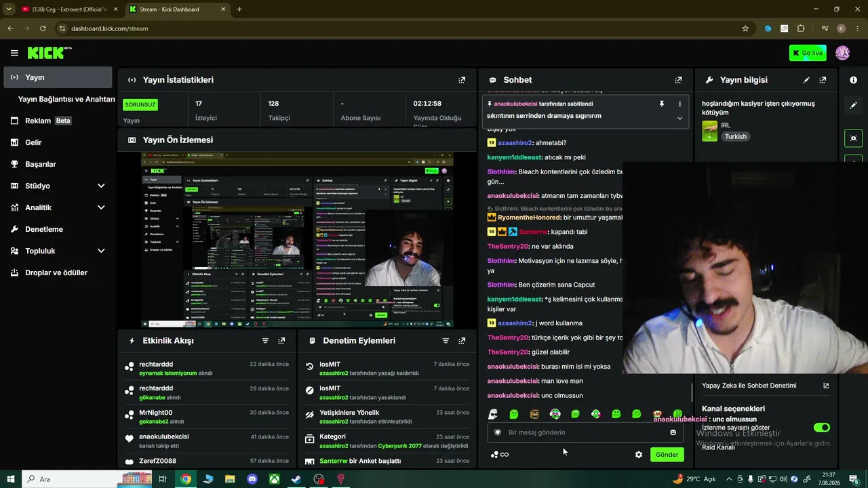Viewport: 868px width, 488px height.
Task: Pop out the Yayın bilgisi panel
Action: point(823,80)
